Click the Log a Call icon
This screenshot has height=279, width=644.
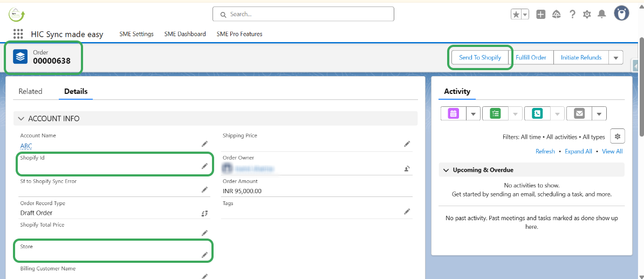point(537,113)
